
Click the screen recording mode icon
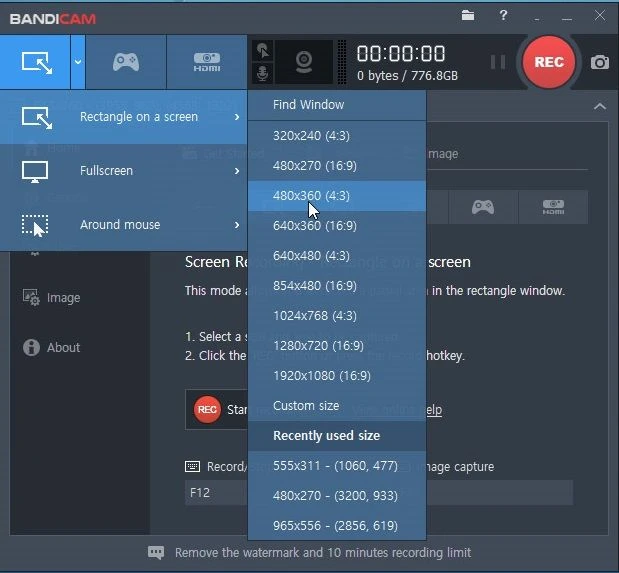pos(35,62)
